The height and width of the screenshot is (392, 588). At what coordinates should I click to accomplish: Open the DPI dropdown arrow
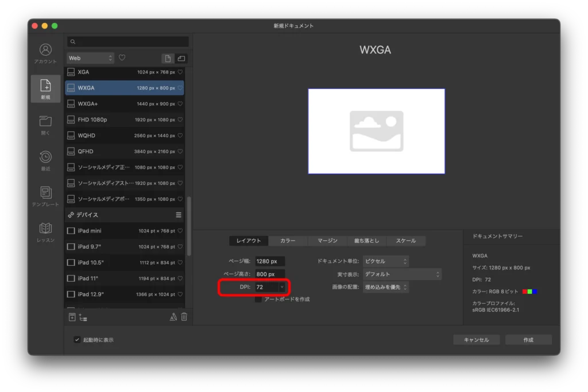[x=281, y=287]
